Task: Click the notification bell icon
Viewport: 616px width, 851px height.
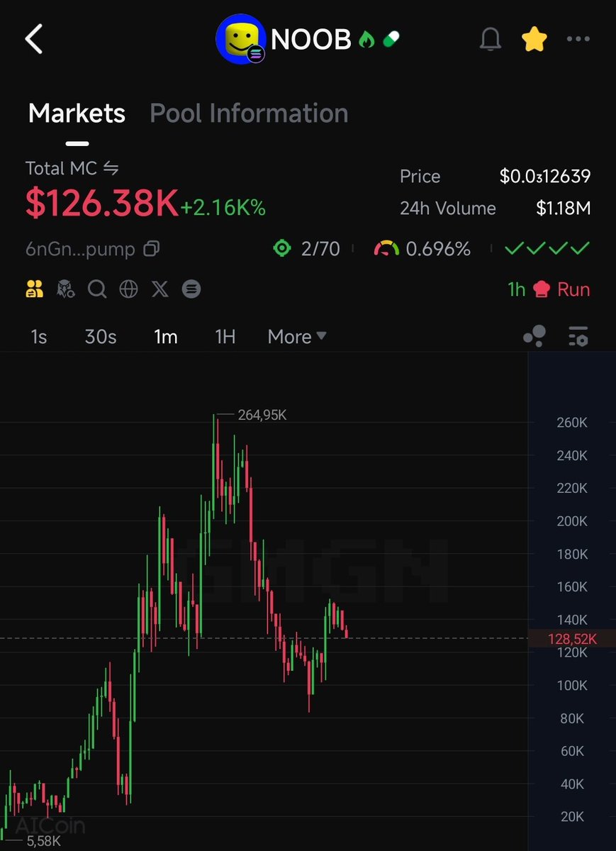Action: (491, 40)
